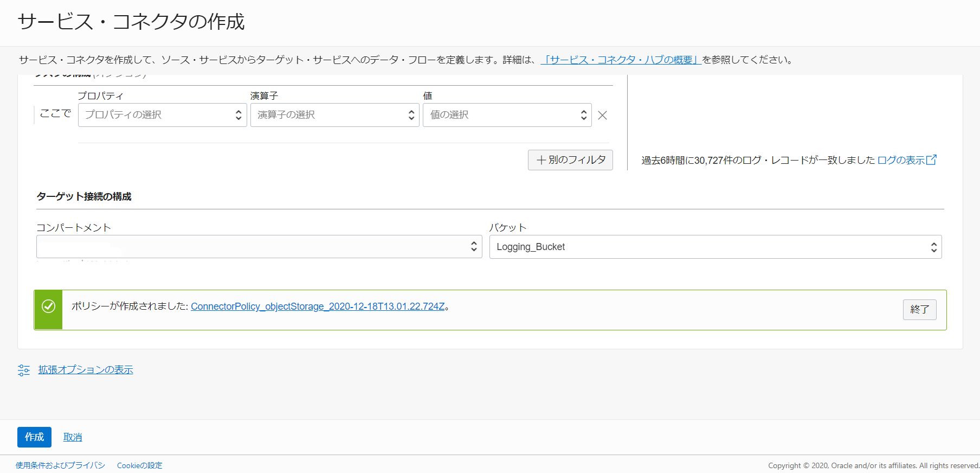
Task: Click the ターゲット接続の構成 heading
Action: click(84, 196)
